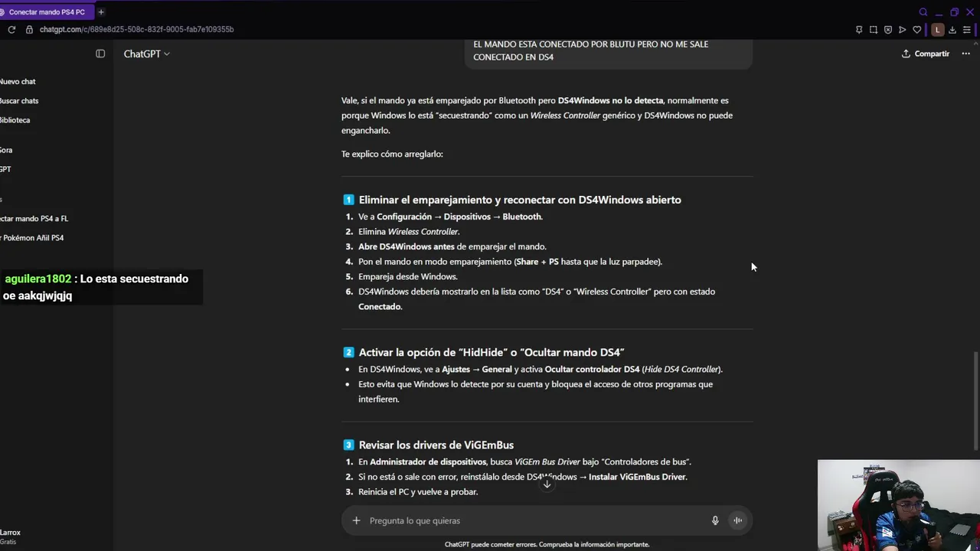Start dictation with the microphone icon
Viewport: 980px width, 551px height.
coord(715,520)
